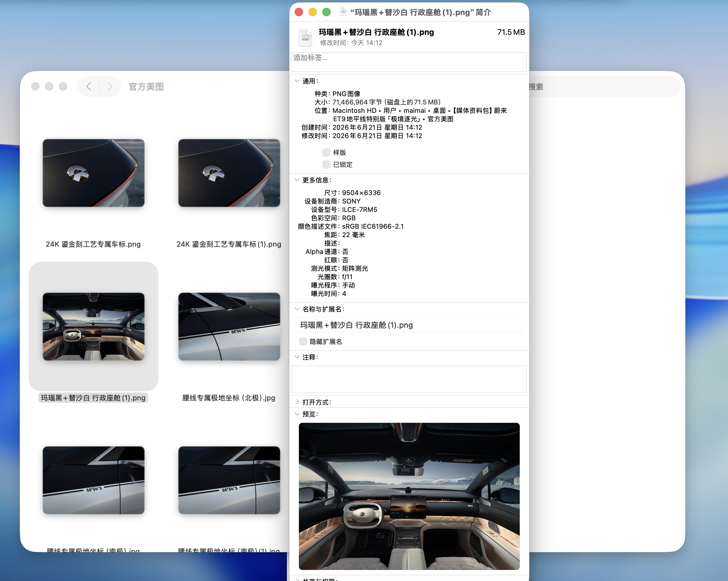This screenshot has height=581, width=728.
Task: Click the 71.5 MB size in header
Action: (511, 32)
